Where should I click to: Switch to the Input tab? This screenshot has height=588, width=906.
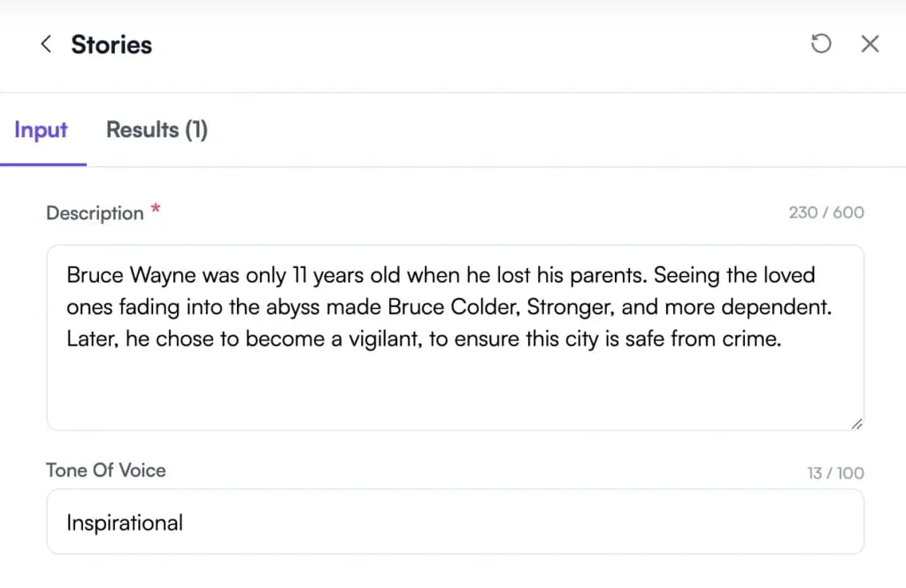click(x=42, y=130)
